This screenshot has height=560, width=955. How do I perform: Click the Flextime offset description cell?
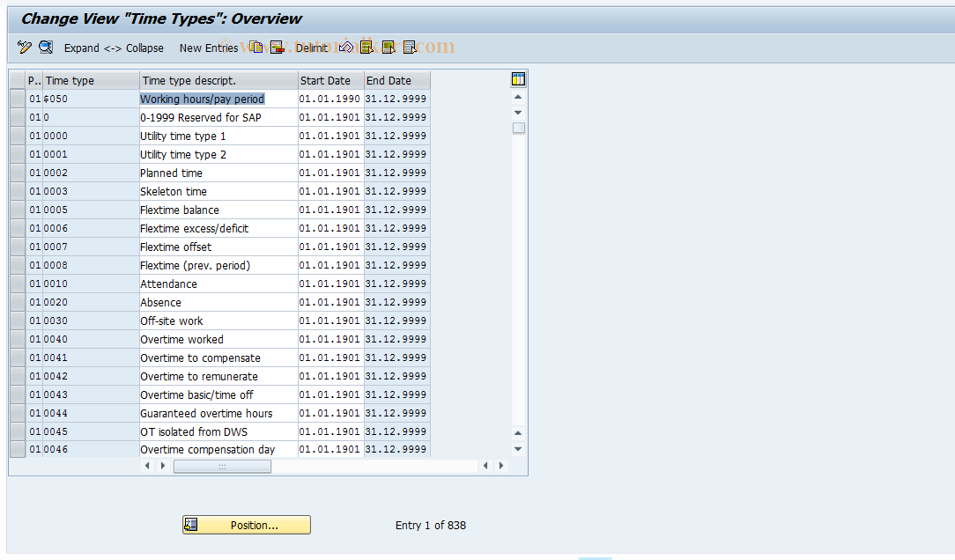(x=218, y=247)
